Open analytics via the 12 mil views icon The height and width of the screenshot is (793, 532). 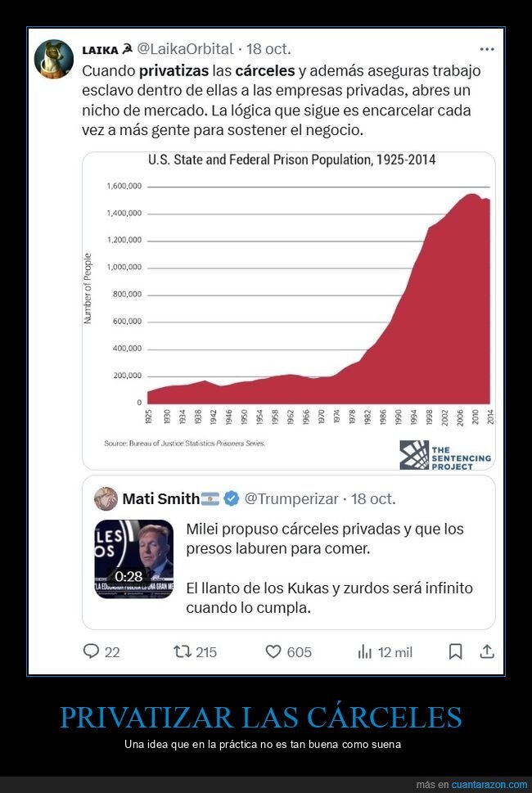[x=364, y=651]
